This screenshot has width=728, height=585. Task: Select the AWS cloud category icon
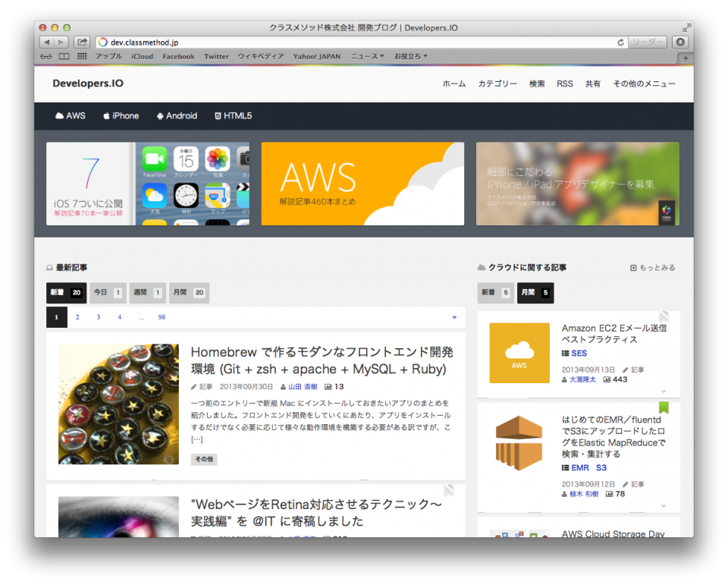58,115
